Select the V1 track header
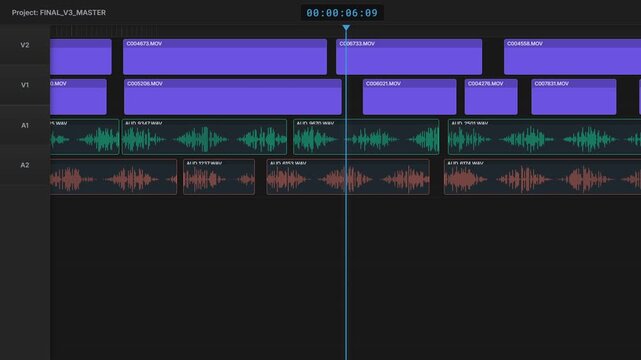 click(x=25, y=85)
